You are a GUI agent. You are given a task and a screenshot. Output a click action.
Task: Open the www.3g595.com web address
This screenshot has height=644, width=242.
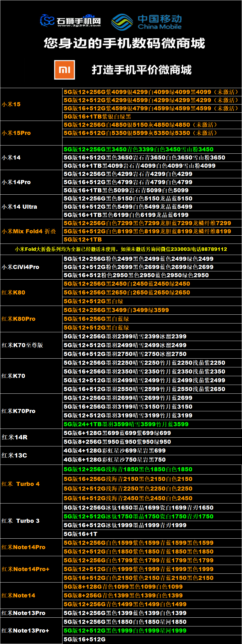(x=79, y=26)
